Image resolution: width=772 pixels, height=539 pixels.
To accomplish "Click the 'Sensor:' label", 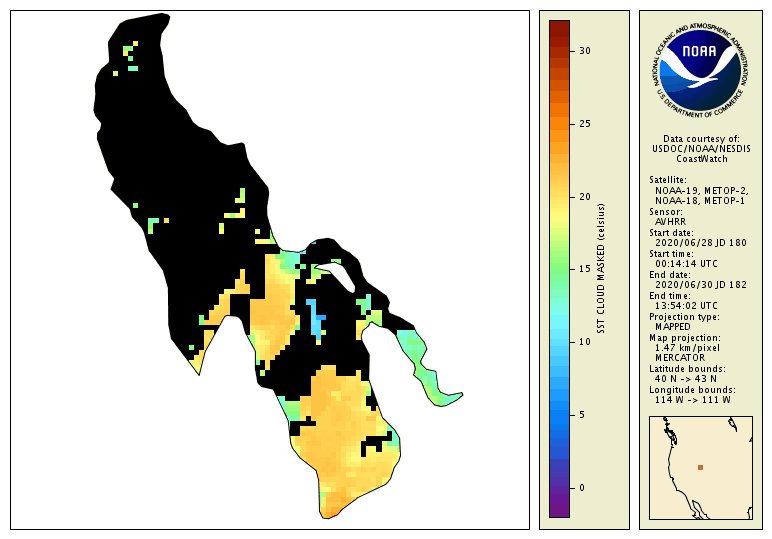I will (666, 212).
